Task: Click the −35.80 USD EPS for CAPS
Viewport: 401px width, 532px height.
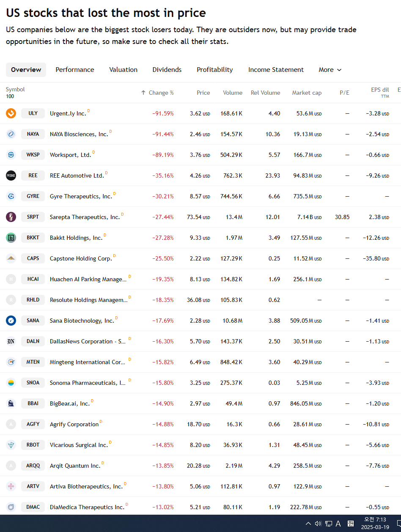Action: (376, 258)
